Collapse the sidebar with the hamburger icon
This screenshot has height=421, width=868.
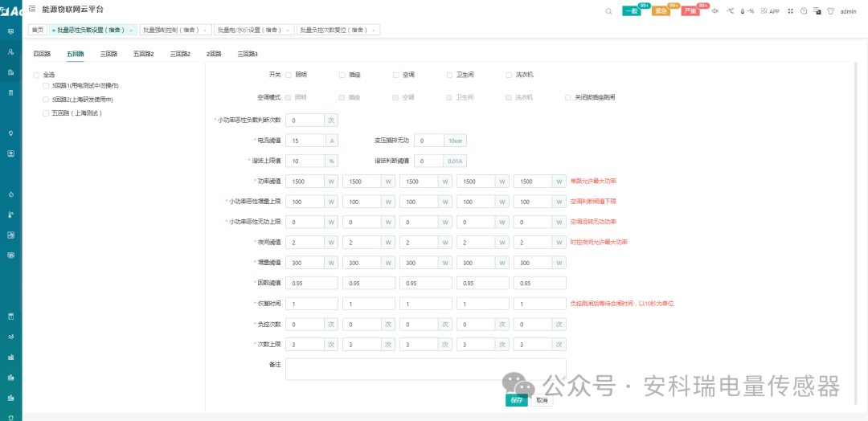[31, 8]
